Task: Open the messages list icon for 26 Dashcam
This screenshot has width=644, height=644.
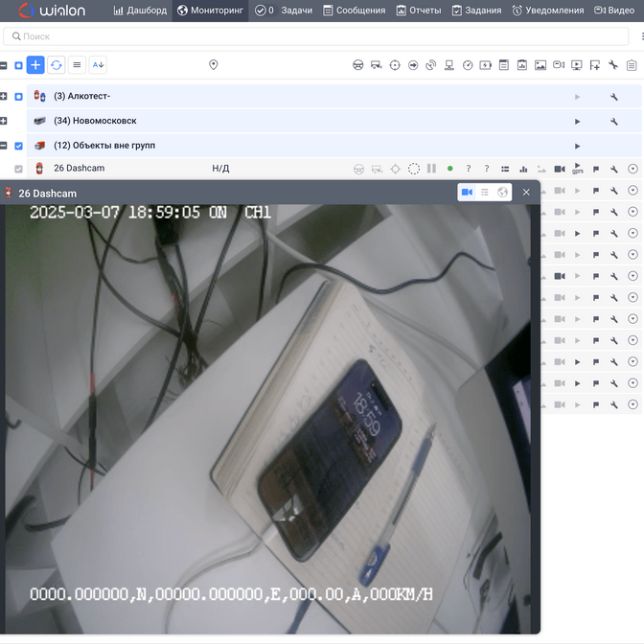Action: 505,169
